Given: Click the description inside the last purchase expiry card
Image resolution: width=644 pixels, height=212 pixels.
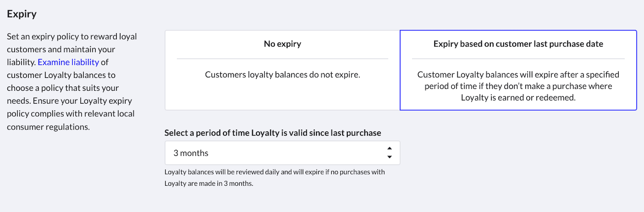Looking at the screenshot, I should pyautogui.click(x=518, y=86).
